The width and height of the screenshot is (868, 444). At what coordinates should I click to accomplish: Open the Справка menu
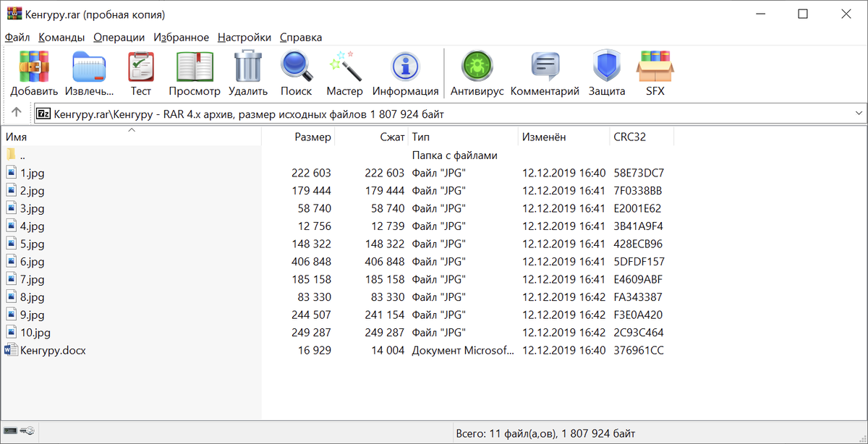301,37
